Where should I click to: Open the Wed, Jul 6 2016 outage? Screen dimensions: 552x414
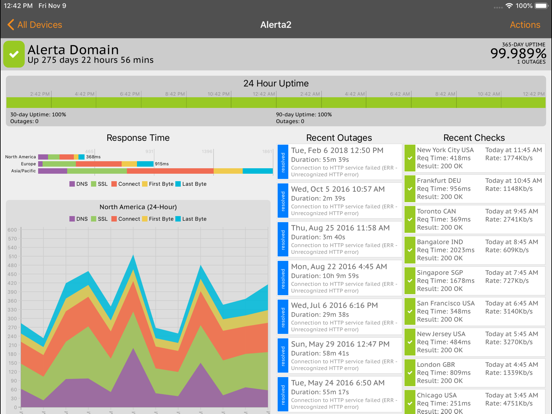[339, 317]
